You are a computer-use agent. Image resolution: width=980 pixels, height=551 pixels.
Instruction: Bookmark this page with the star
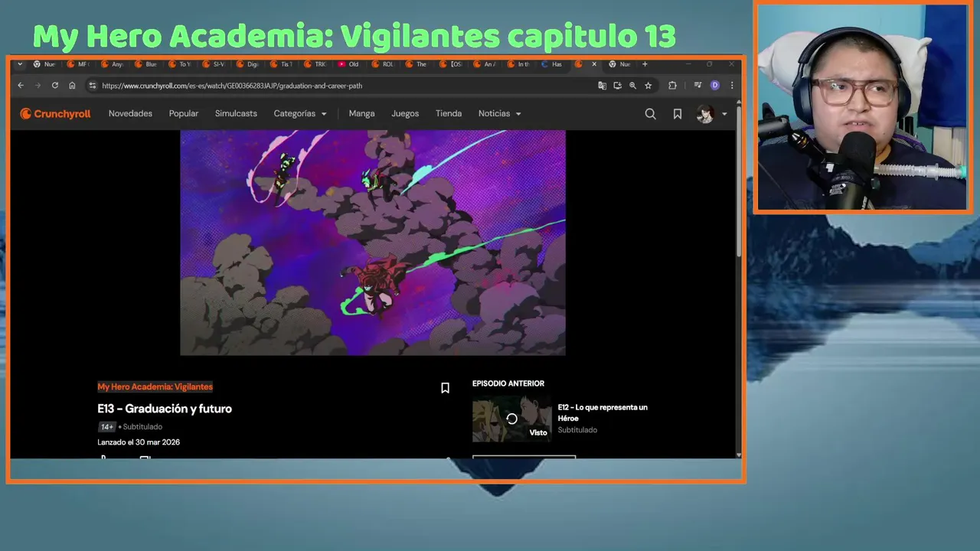tap(648, 86)
